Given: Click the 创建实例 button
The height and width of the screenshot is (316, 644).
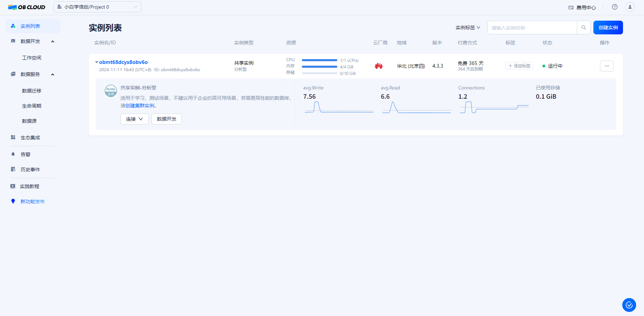Looking at the screenshot, I should (608, 28).
